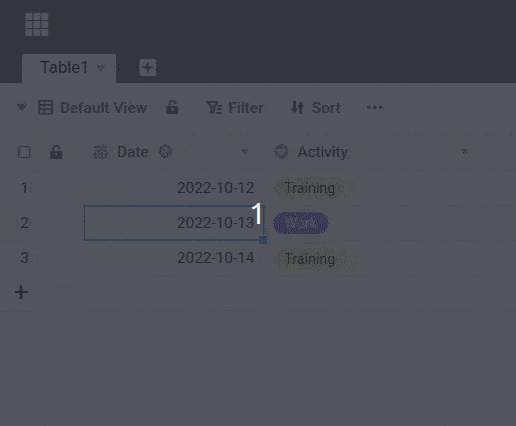The height and width of the screenshot is (426, 516).
Task: Open the Filter funnel icon
Action: 214,108
